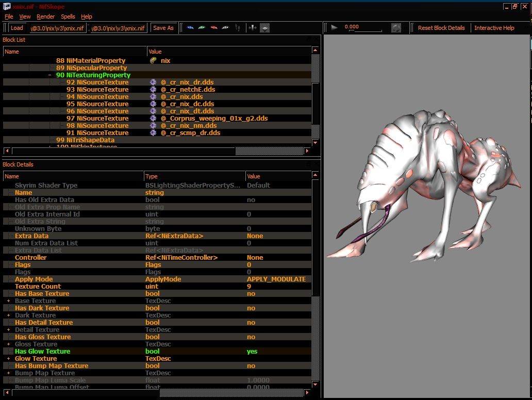Switch to front view with blue eye icon
Screen dimensions: 532x400
190,28
